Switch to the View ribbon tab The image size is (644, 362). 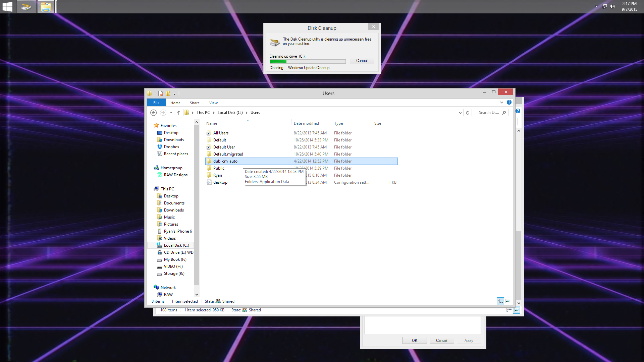213,103
